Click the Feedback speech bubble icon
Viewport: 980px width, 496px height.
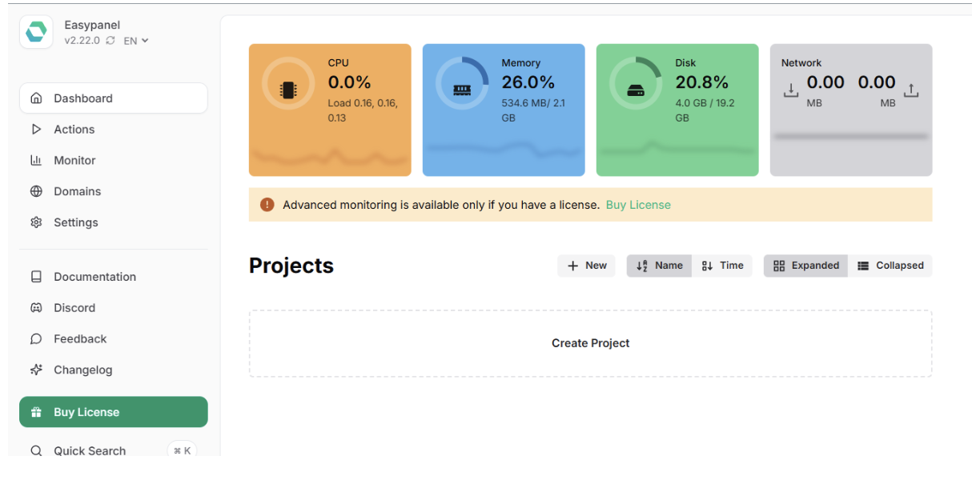pos(36,339)
